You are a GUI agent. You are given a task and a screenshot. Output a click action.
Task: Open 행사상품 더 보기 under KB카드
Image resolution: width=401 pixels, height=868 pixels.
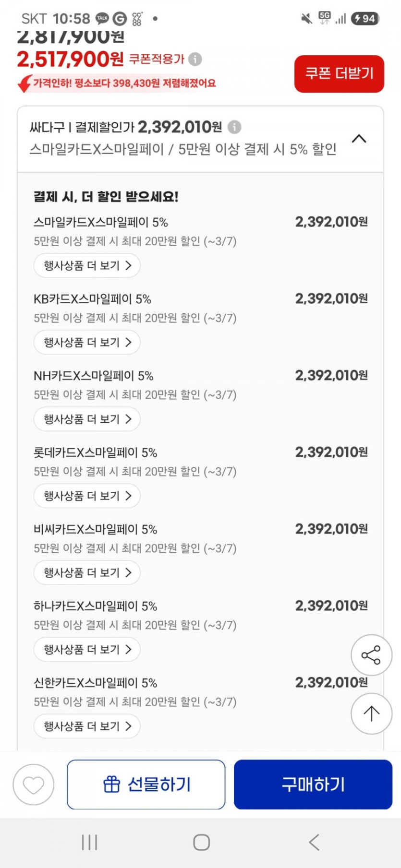[x=87, y=342]
